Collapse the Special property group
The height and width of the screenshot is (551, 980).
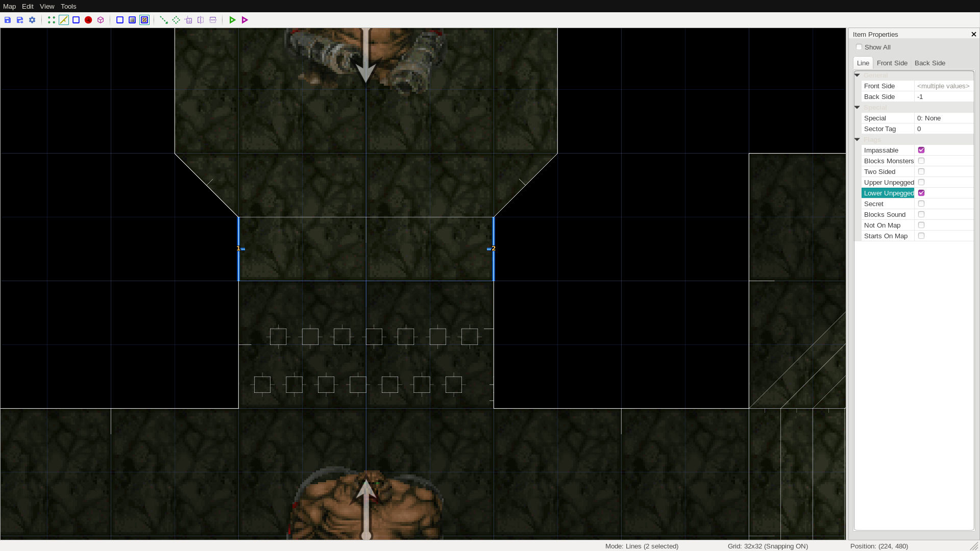(857, 107)
